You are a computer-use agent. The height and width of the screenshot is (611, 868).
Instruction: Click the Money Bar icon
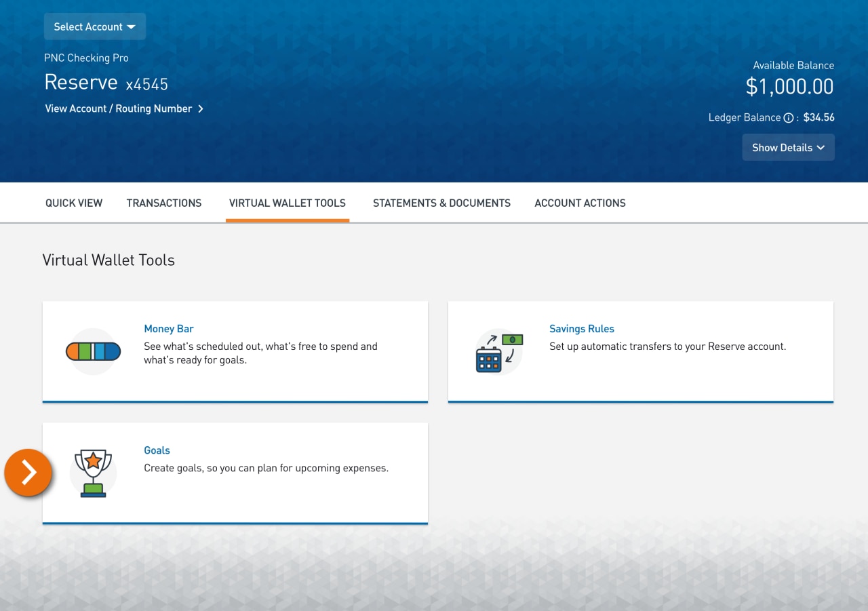pyautogui.click(x=93, y=351)
